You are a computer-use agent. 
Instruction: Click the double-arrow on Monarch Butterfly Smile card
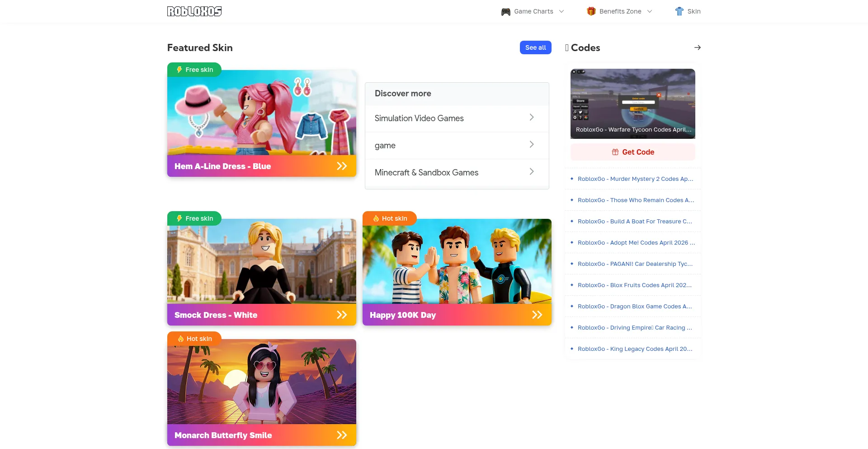point(342,435)
